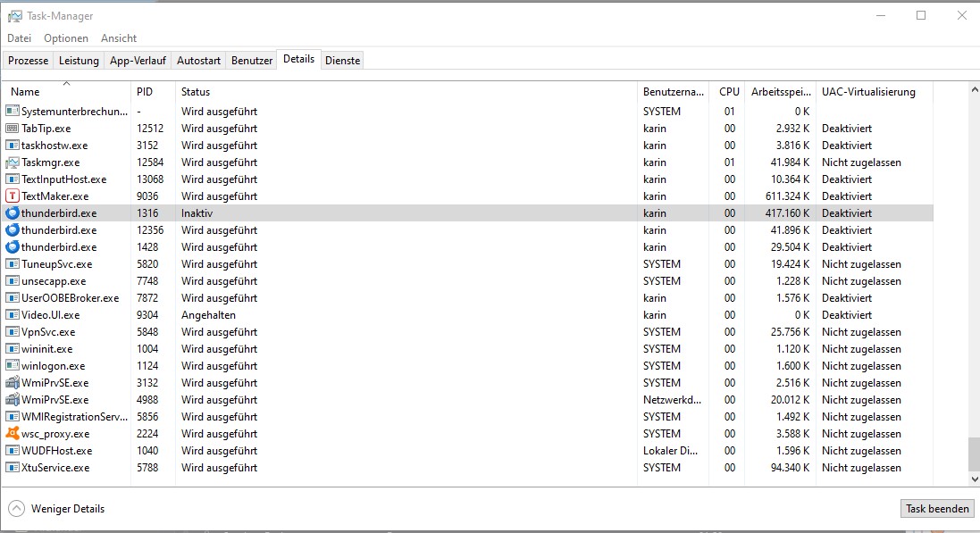
Task: Click the TextMaker.exe red T icon
Action: [x=13, y=196]
